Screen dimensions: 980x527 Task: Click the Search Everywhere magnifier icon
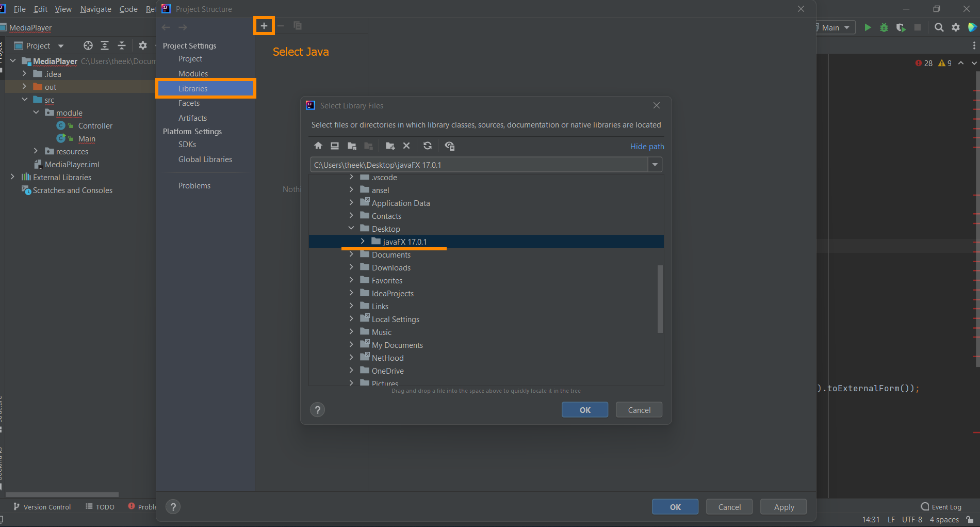click(x=939, y=27)
